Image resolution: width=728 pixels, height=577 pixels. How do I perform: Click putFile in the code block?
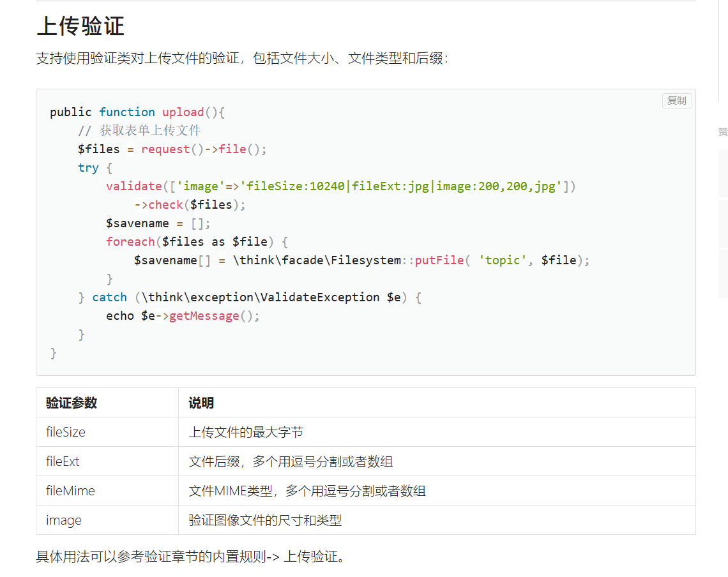[x=439, y=260]
